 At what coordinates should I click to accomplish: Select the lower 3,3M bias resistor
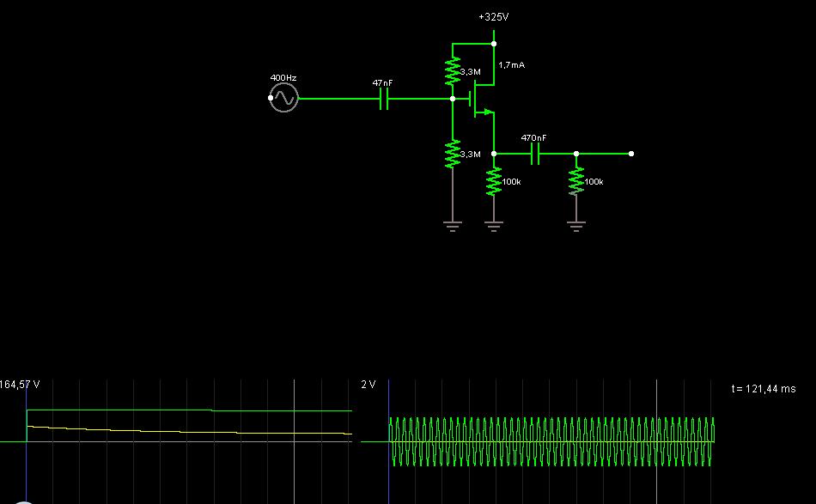pyautogui.click(x=452, y=154)
